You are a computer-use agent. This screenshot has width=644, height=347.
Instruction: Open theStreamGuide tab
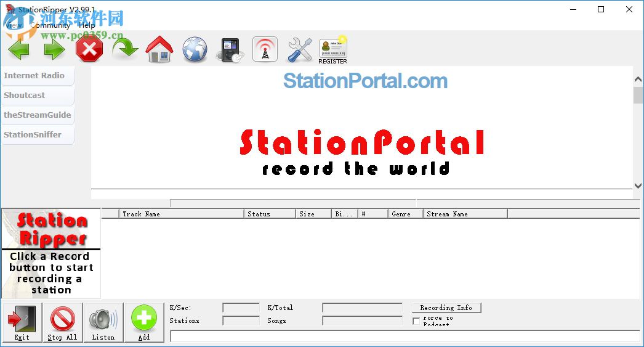point(38,115)
